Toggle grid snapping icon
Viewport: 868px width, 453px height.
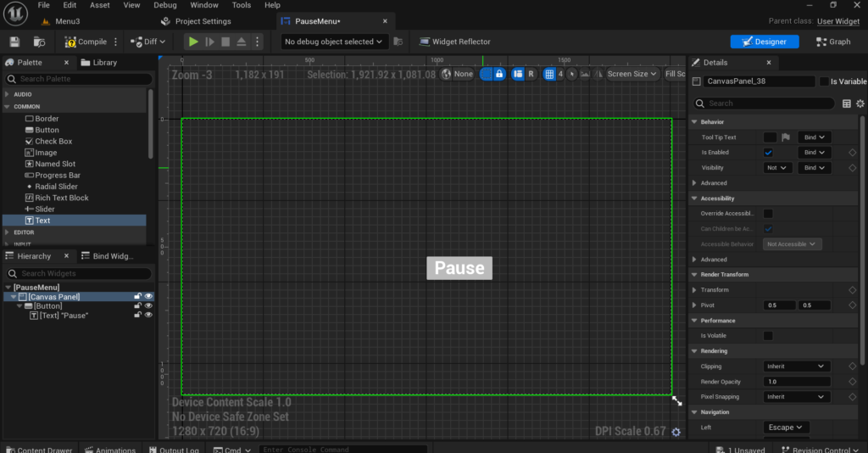coord(549,74)
